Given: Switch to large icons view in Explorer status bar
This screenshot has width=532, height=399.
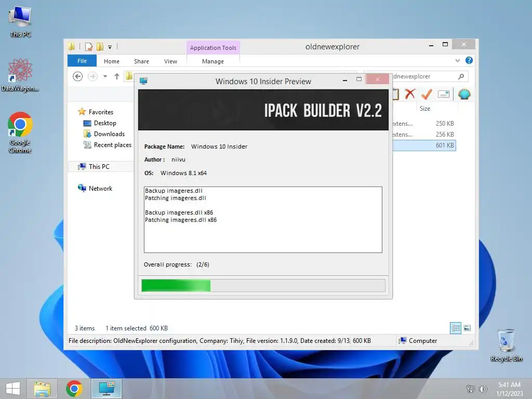Looking at the screenshot, I should click(x=467, y=328).
